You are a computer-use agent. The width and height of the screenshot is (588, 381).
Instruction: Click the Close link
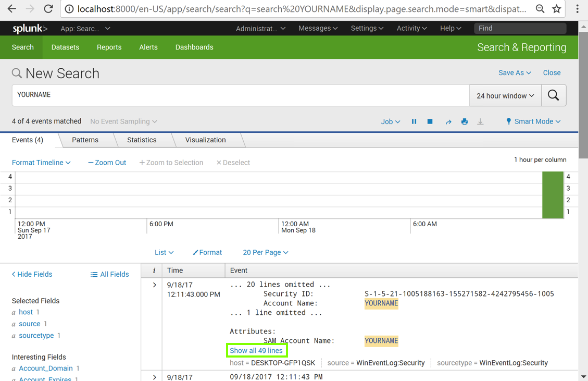coord(552,73)
